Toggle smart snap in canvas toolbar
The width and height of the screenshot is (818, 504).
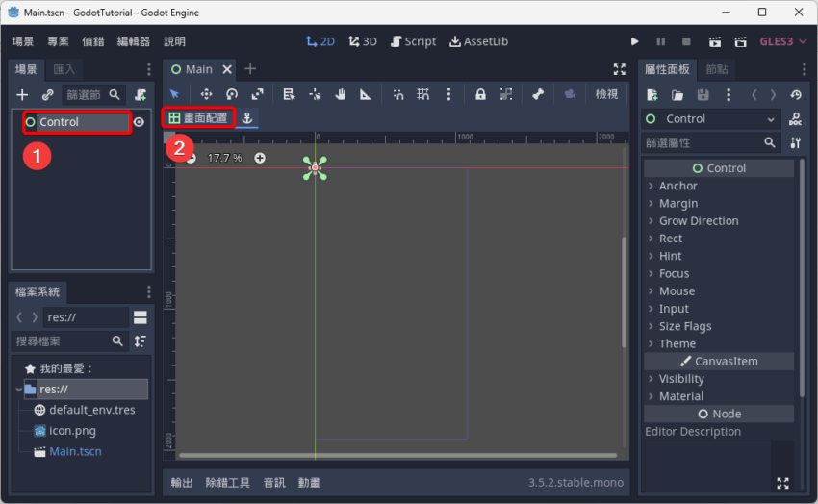(x=398, y=94)
